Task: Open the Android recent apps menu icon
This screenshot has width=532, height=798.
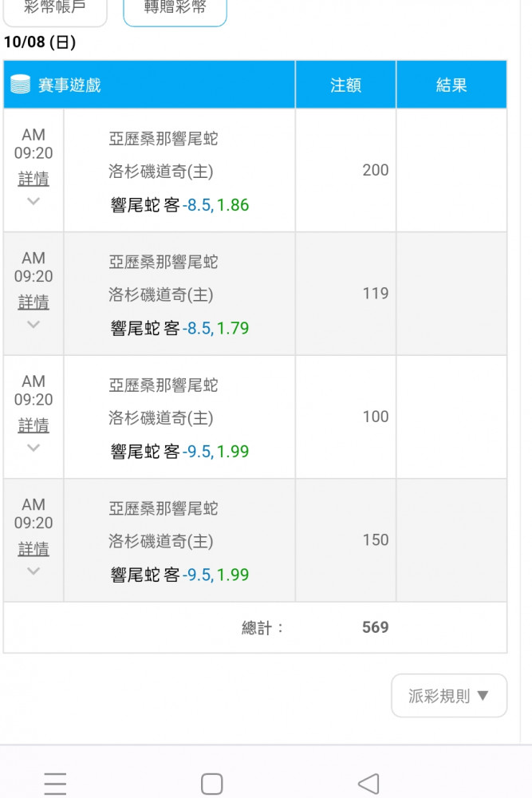Action: [55, 784]
